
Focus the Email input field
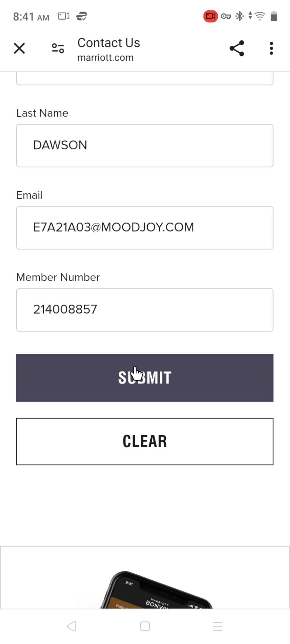point(145,228)
